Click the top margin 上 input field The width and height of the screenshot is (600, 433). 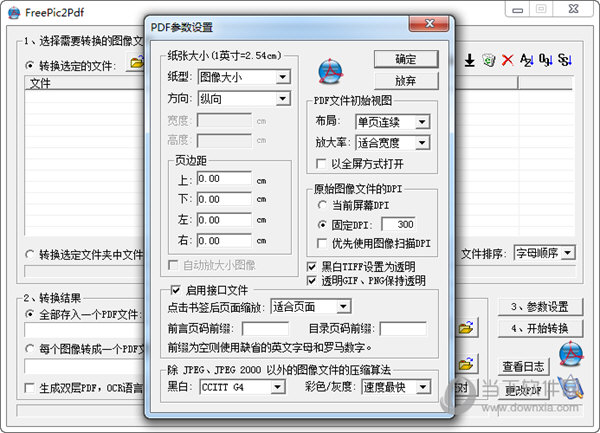click(224, 179)
